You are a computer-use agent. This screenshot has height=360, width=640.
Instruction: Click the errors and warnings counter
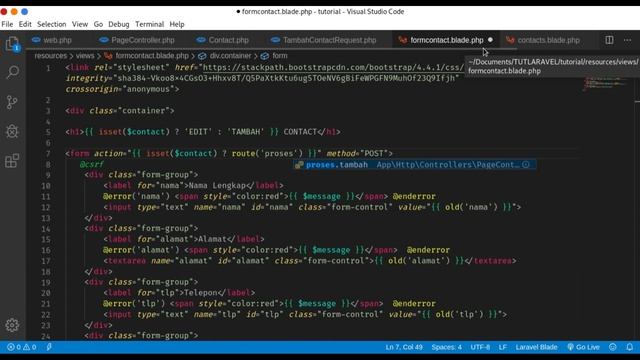22,347
